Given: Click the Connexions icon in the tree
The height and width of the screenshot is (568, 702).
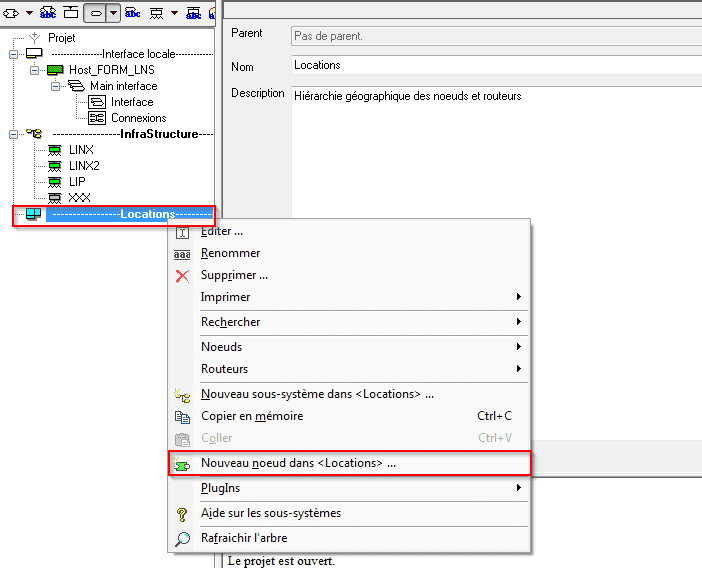Looking at the screenshot, I should (97, 118).
